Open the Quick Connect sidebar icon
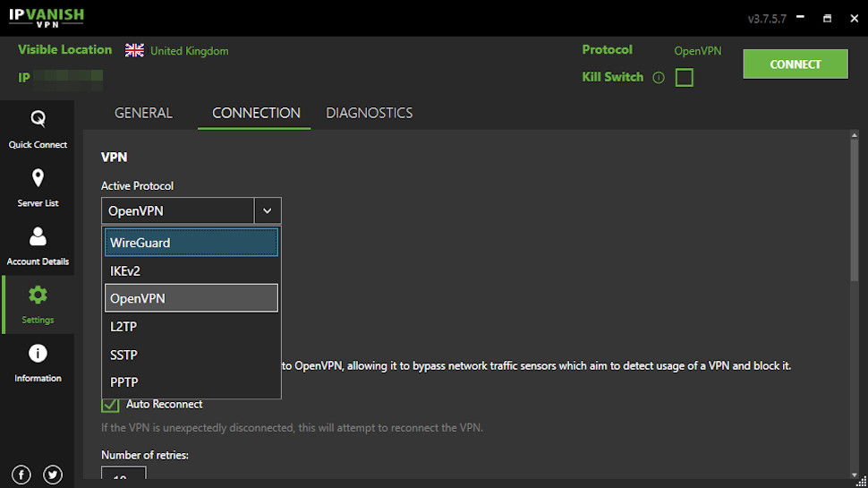 [x=38, y=118]
